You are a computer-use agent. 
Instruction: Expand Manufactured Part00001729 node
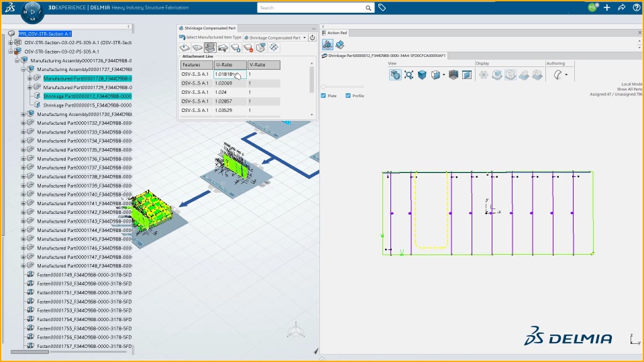[30, 87]
